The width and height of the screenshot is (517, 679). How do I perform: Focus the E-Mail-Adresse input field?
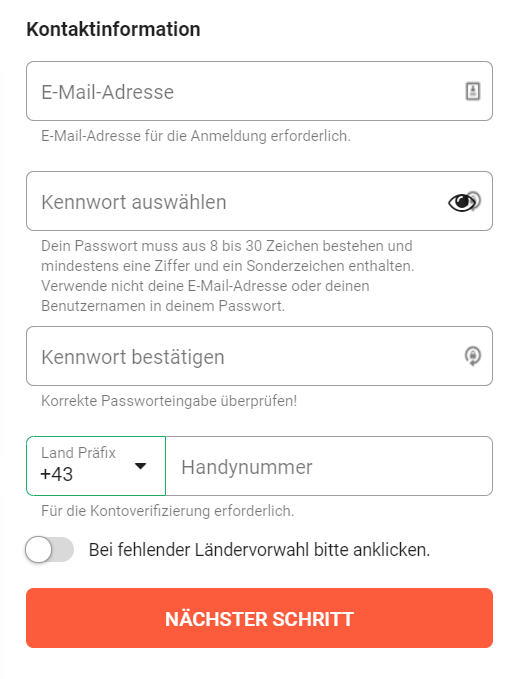tap(259, 91)
